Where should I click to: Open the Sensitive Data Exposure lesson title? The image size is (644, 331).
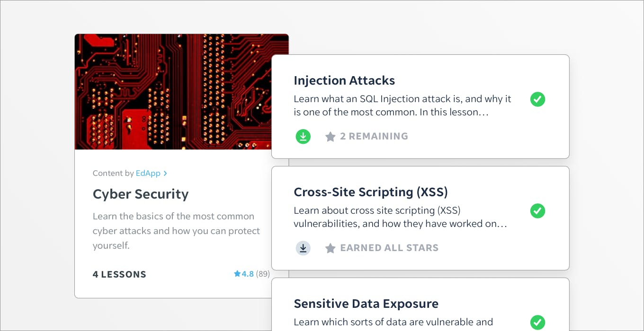366,304
